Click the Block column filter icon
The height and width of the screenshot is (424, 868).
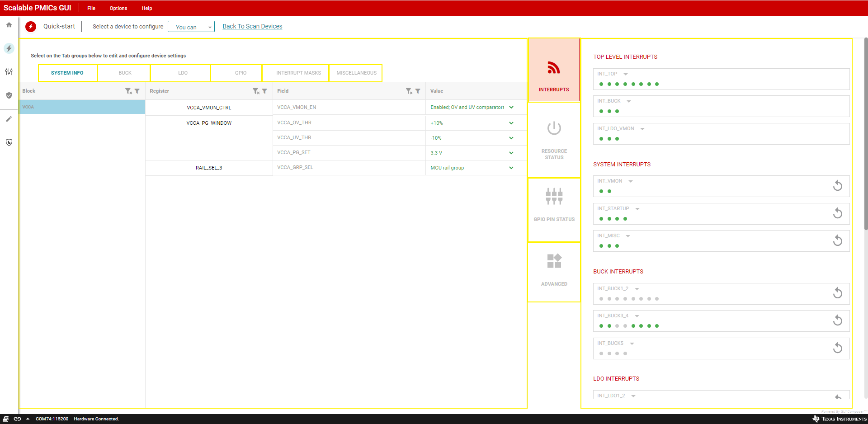coord(137,91)
